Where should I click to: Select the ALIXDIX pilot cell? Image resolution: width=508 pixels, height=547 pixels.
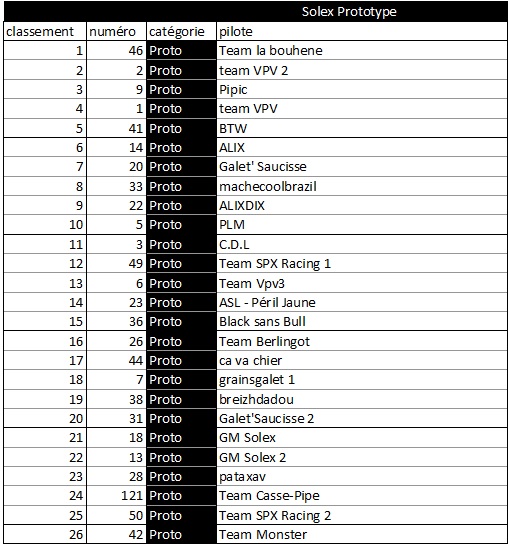(362, 205)
